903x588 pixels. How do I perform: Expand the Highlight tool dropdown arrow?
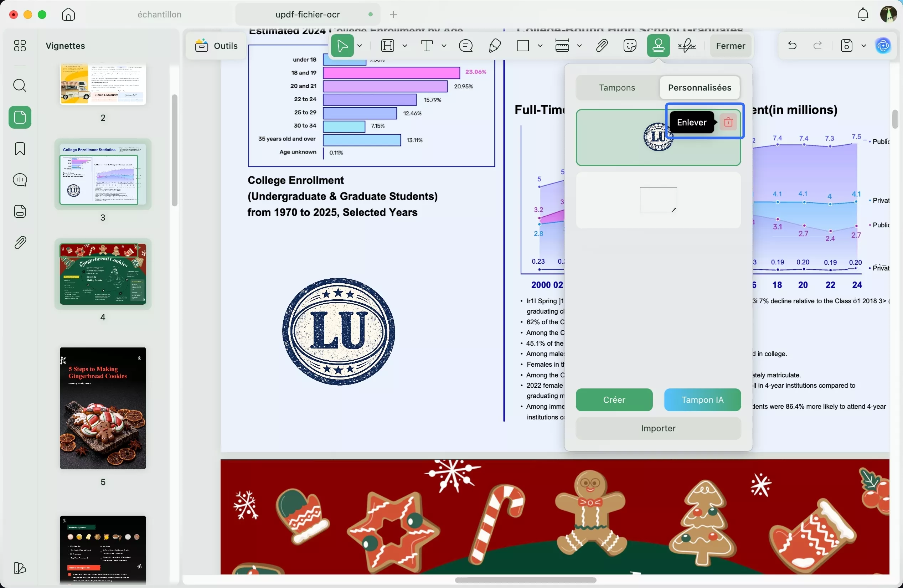pyautogui.click(x=405, y=46)
